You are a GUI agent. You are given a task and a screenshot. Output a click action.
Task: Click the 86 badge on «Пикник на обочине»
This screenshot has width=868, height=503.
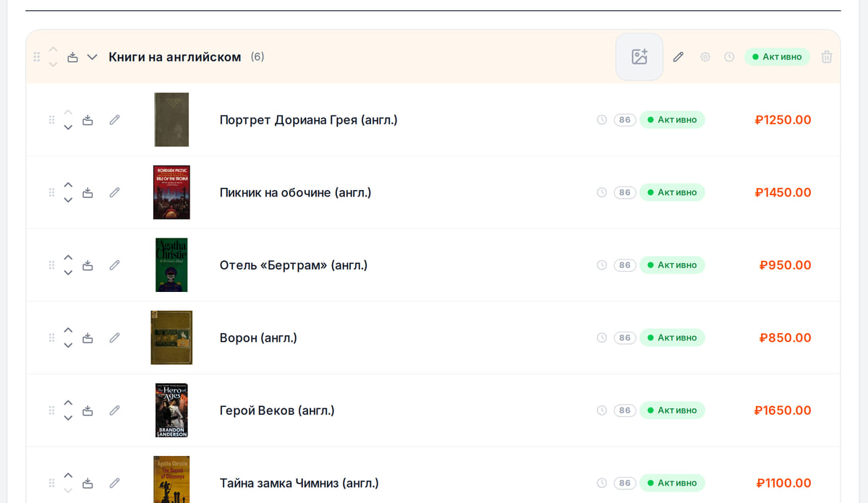pos(625,192)
